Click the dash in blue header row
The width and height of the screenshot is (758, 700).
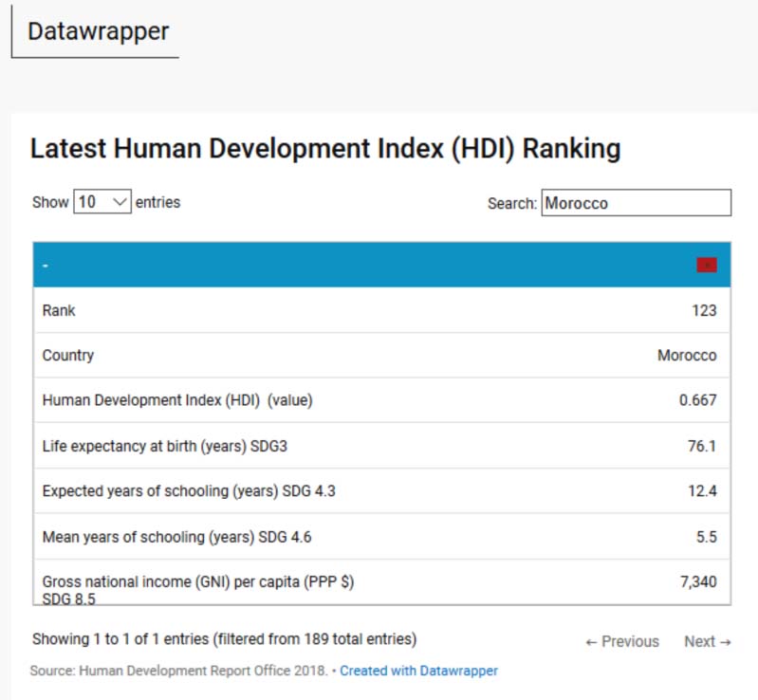[x=46, y=265]
